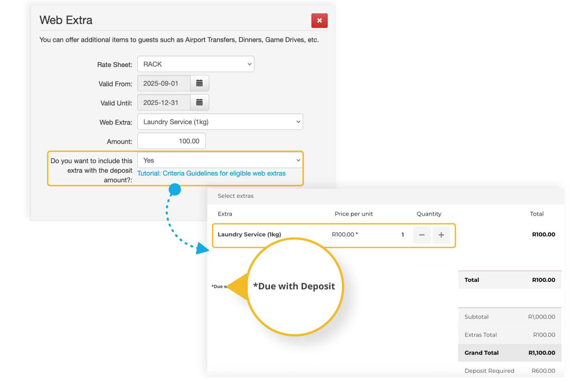Image resolution: width=588 pixels, height=383 pixels.
Task: Click the Valid From date field
Action: tap(164, 83)
